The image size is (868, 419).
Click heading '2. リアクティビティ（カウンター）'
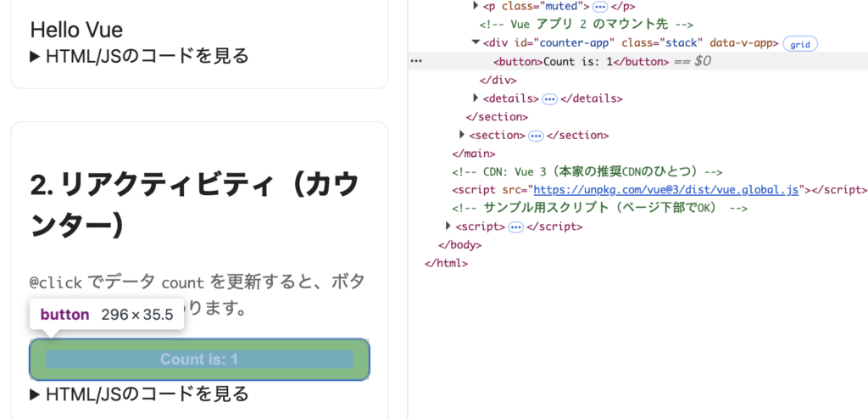coord(194,205)
